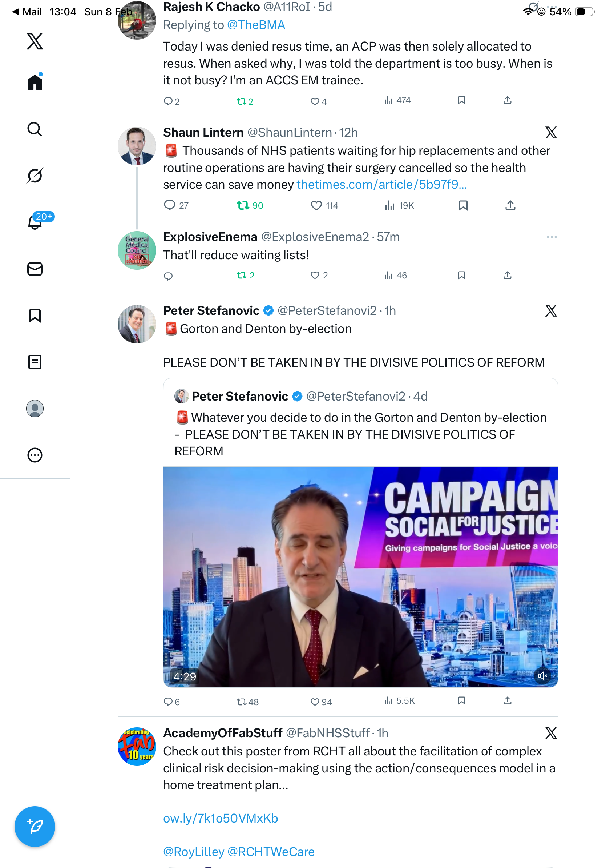
Task: Unmute the Peter Stefanovic video
Action: click(542, 676)
